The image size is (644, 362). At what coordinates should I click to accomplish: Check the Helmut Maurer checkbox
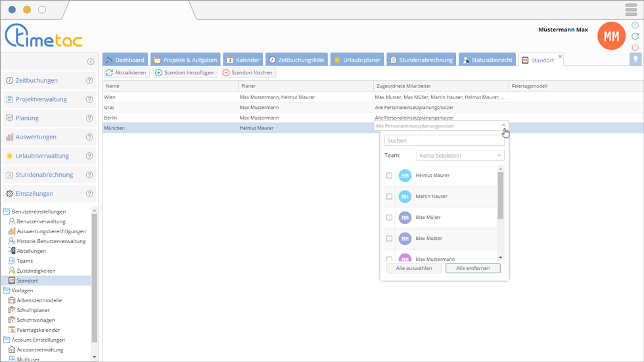pyautogui.click(x=389, y=175)
